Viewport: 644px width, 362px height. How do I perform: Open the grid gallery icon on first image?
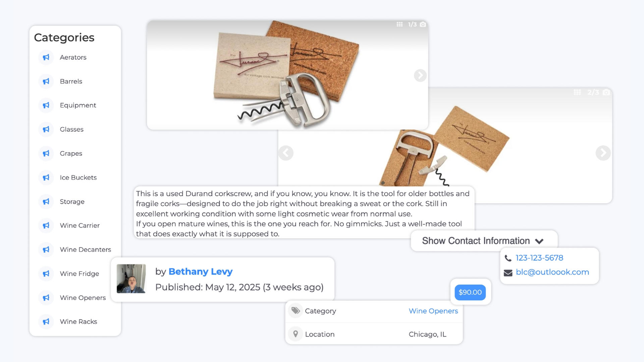click(399, 24)
